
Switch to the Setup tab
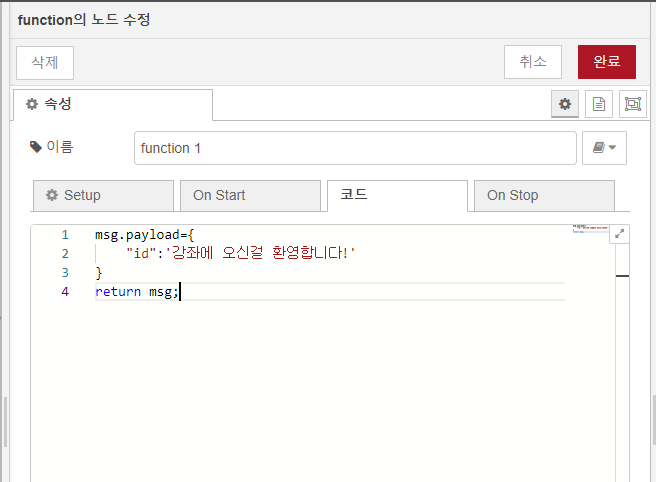pos(103,196)
